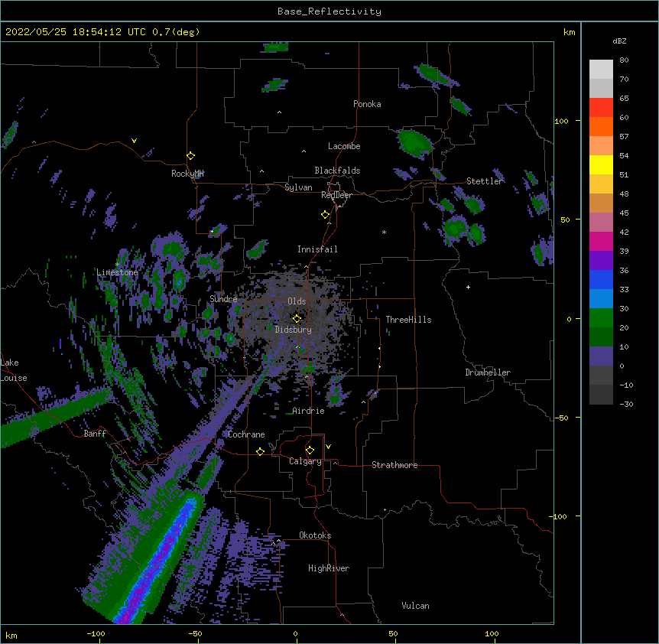The width and height of the screenshot is (659, 644).
Task: Click the white plus marker north of Drumheller
Action: (x=468, y=287)
